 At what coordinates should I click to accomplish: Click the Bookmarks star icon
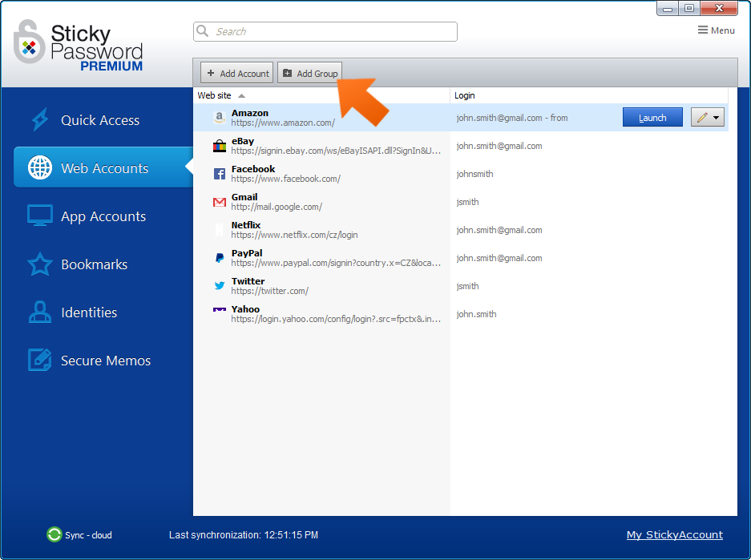[x=40, y=264]
